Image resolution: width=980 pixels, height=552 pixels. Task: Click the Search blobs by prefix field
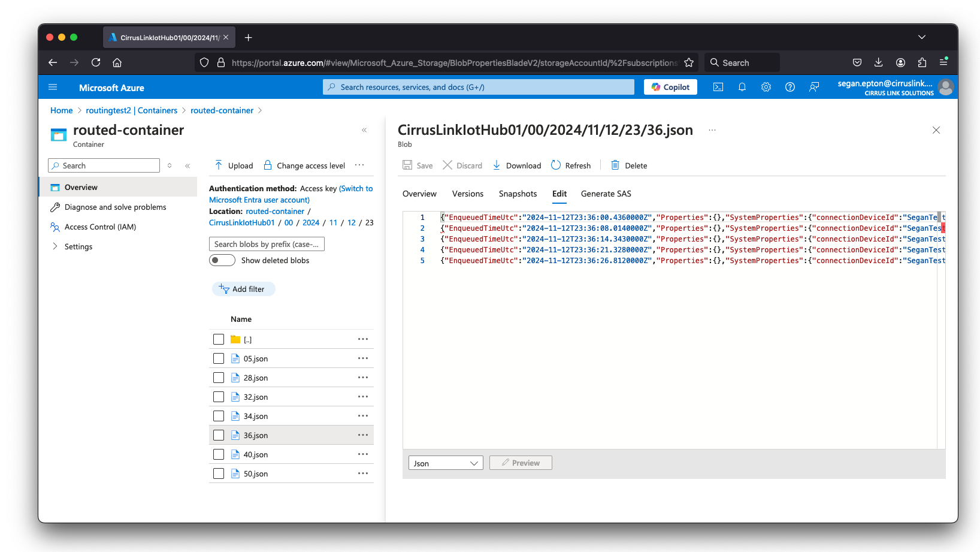(267, 244)
